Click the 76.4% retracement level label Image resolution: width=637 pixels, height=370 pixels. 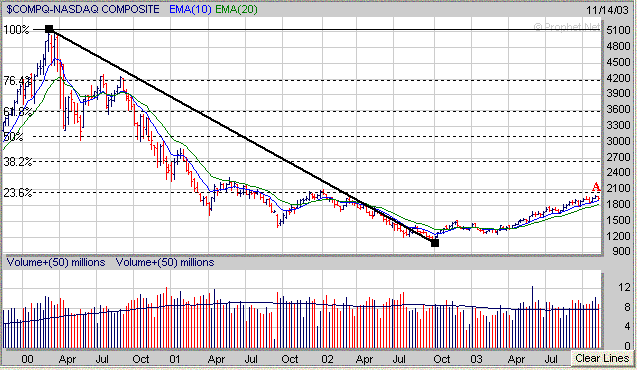(x=17, y=80)
